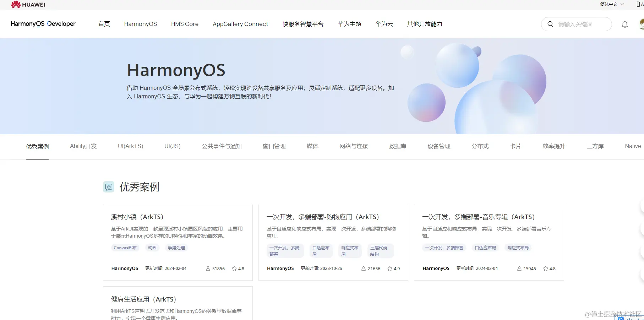Screen dimensions: 644x320
Task: Open HMS Core navigation item
Action: [185, 24]
